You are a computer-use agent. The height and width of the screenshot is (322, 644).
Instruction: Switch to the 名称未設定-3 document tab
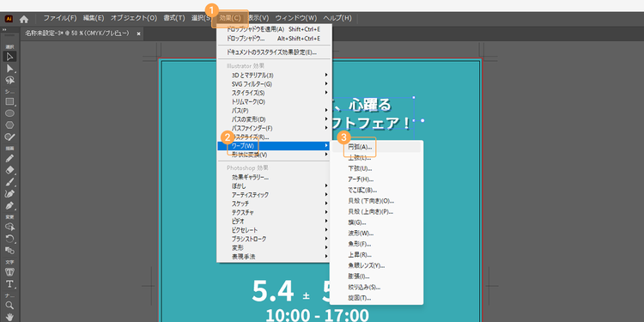click(77, 33)
